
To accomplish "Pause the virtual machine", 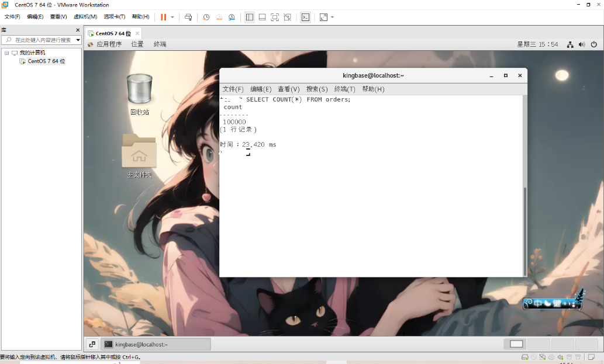I will pos(163,18).
